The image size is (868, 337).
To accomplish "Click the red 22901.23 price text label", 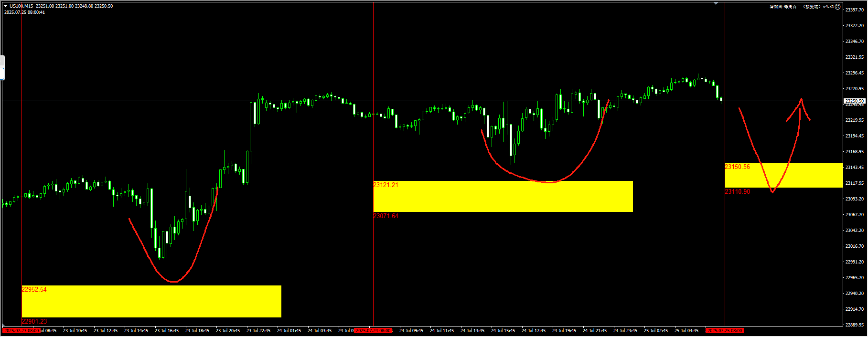I will [34, 322].
